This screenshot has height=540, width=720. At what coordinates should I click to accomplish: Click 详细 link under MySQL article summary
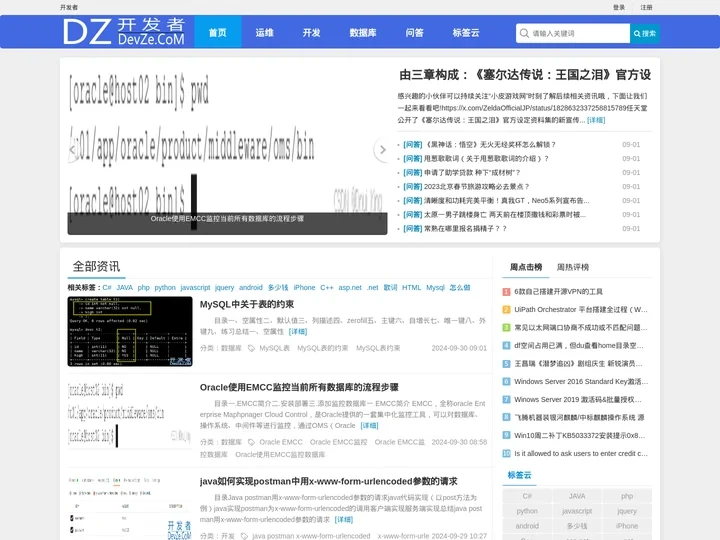298,332
